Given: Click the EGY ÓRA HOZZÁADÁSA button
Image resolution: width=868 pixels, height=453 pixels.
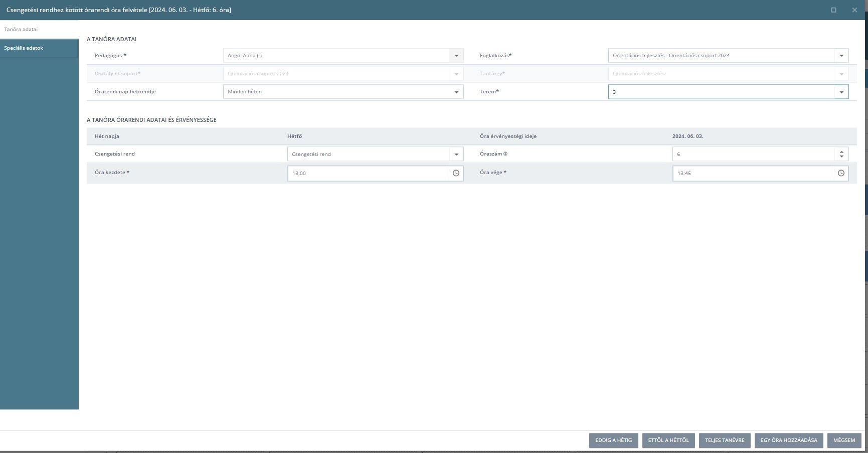Looking at the screenshot, I should click(x=789, y=440).
